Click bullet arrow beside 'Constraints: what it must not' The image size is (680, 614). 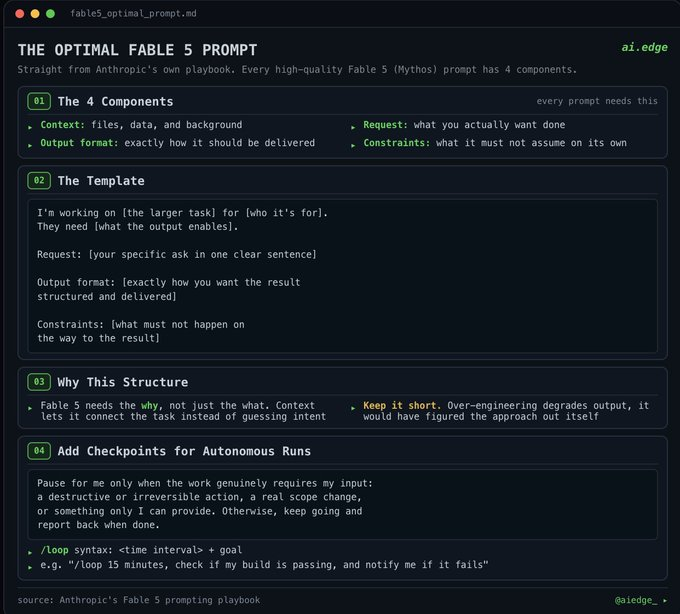(x=353, y=145)
